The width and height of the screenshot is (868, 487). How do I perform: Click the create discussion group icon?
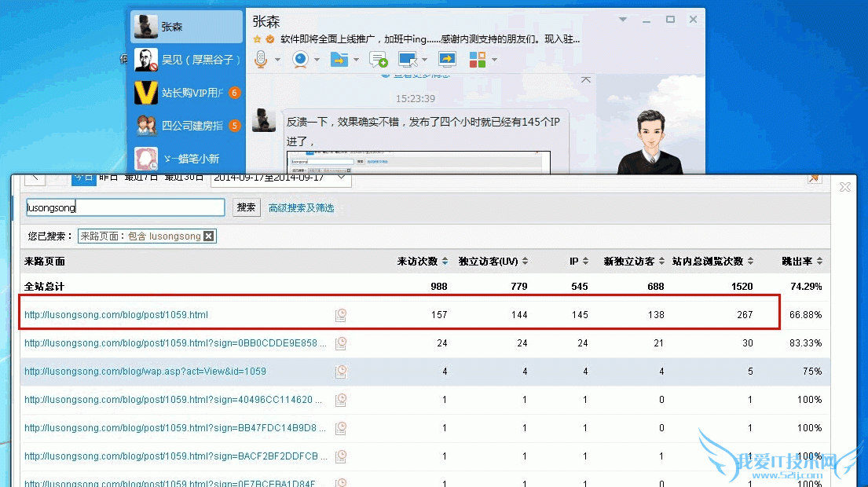click(x=378, y=60)
